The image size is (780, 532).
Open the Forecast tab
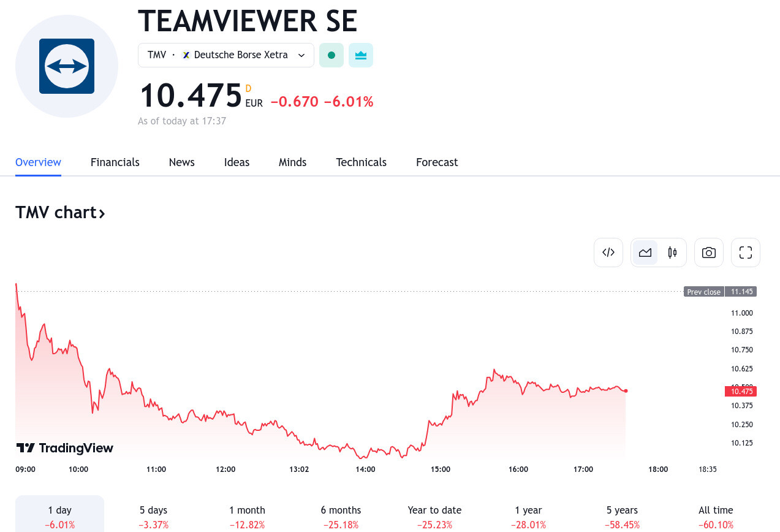coord(437,162)
